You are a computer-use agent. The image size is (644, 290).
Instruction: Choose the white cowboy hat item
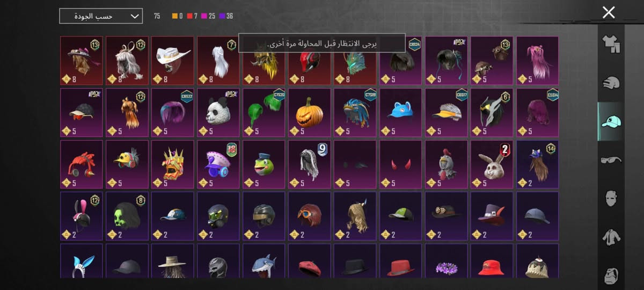coord(173,60)
